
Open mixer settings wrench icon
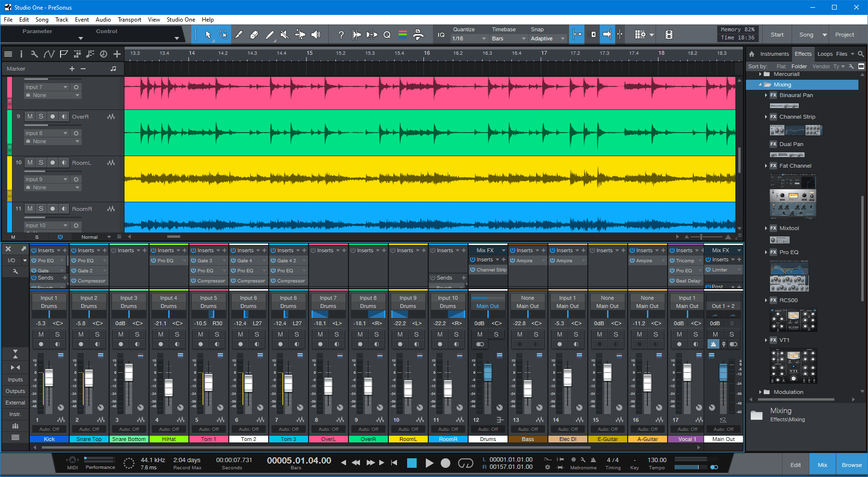pos(15,271)
